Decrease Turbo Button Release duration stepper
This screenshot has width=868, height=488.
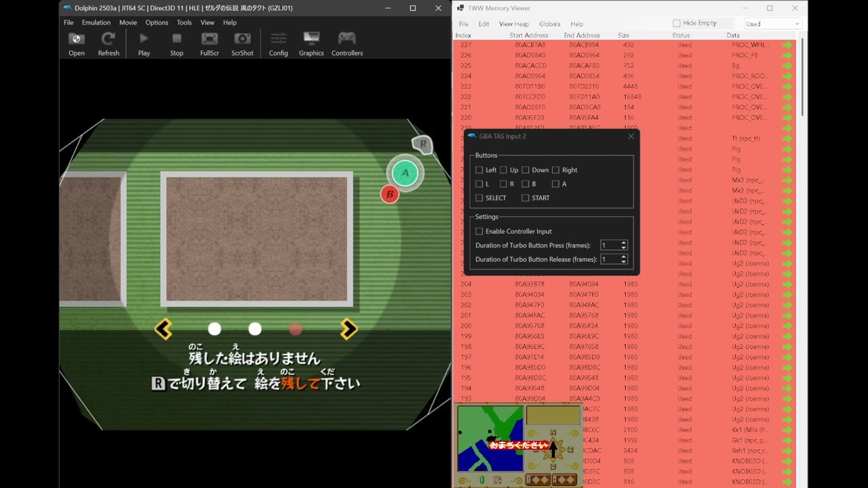624,262
